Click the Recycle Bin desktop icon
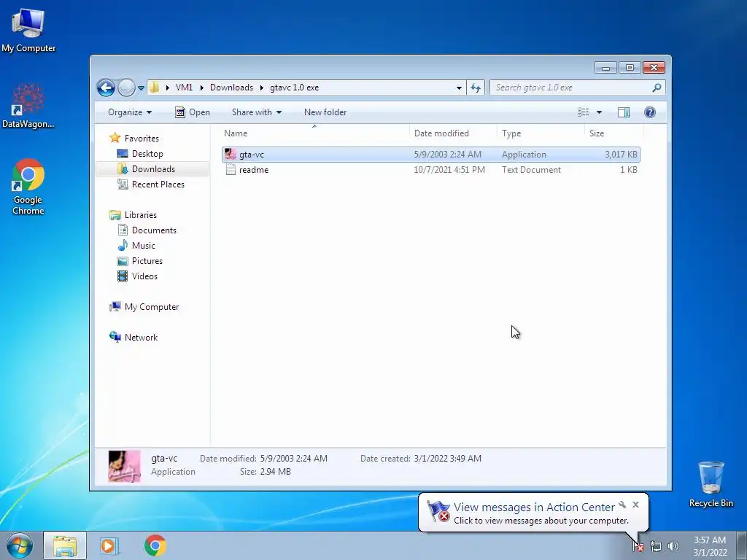This screenshot has width=747, height=560. (711, 484)
